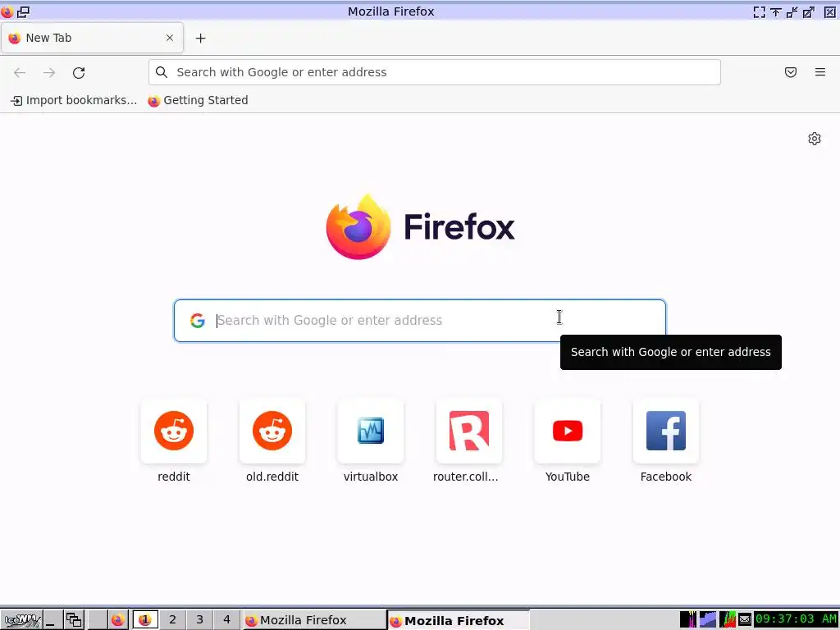Click the magnifier icon in address bar
This screenshot has height=630, width=840.
162,72
